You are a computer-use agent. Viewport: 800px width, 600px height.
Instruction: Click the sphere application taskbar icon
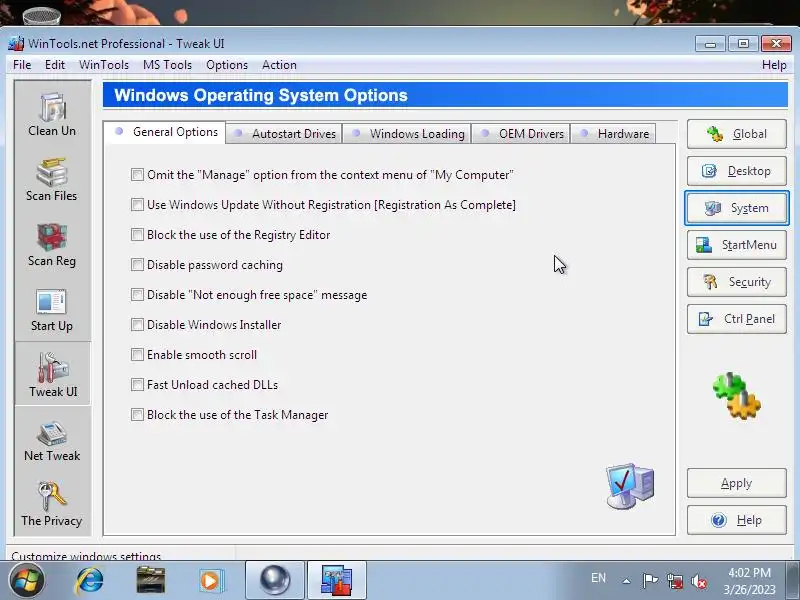pos(275,580)
